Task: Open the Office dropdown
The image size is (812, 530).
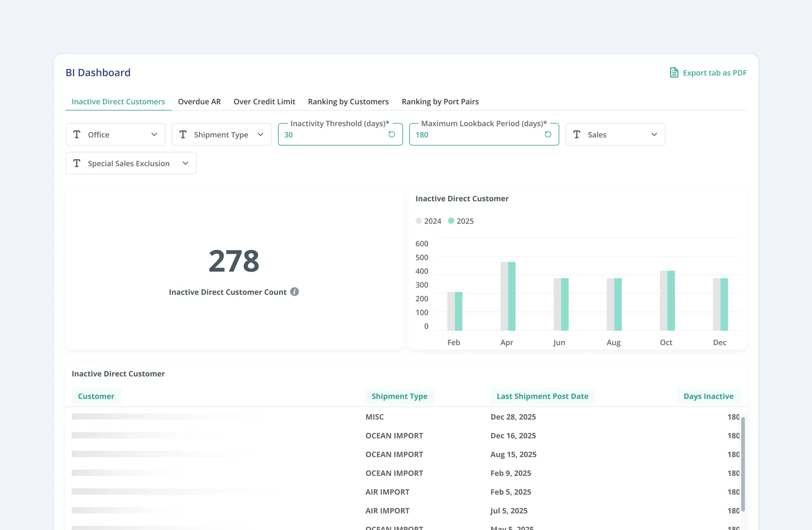Action: (154, 134)
